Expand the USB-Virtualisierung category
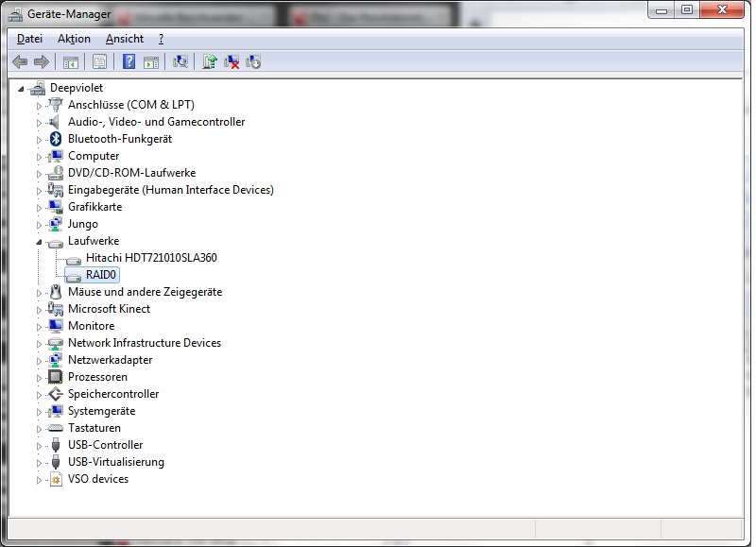Image resolution: width=756 pixels, height=547 pixels. (x=39, y=463)
